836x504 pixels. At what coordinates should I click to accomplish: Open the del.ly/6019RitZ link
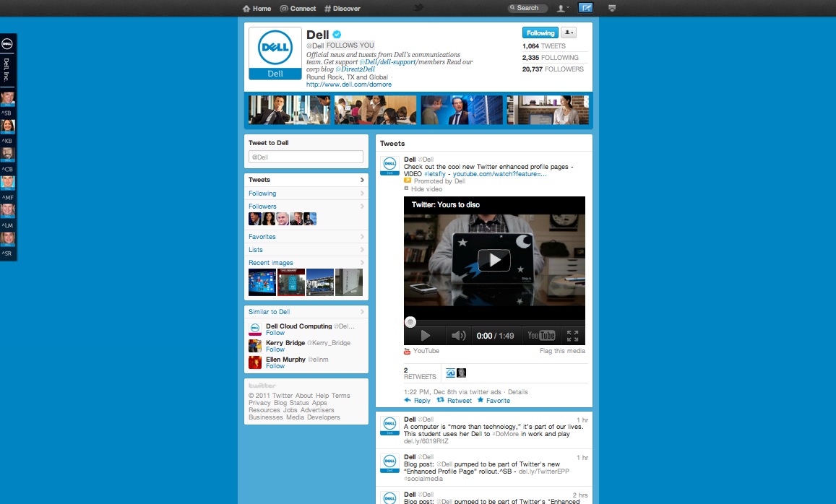click(426, 441)
